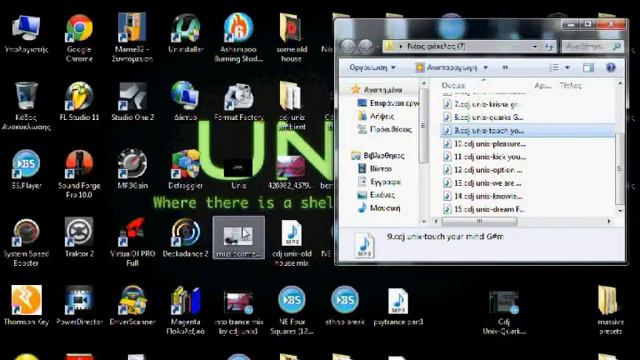
Task: Open psytrance part1 MP3 file
Action: click(398, 307)
